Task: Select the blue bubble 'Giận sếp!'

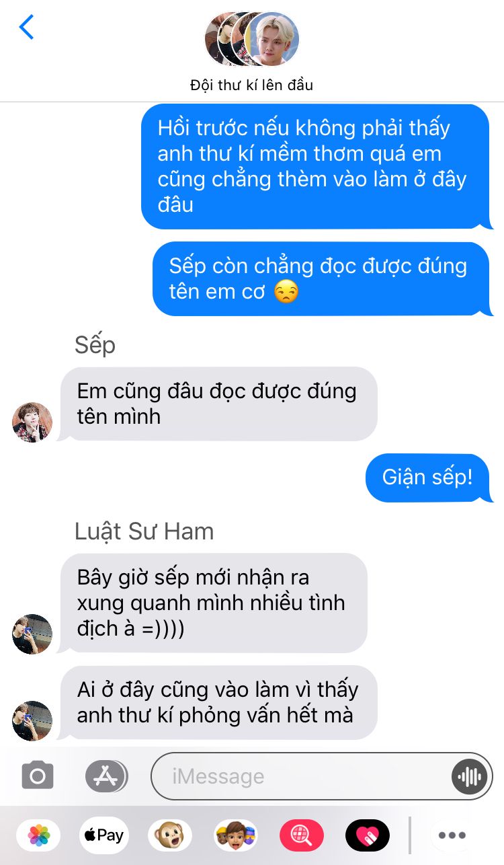Action: pyautogui.click(x=429, y=478)
